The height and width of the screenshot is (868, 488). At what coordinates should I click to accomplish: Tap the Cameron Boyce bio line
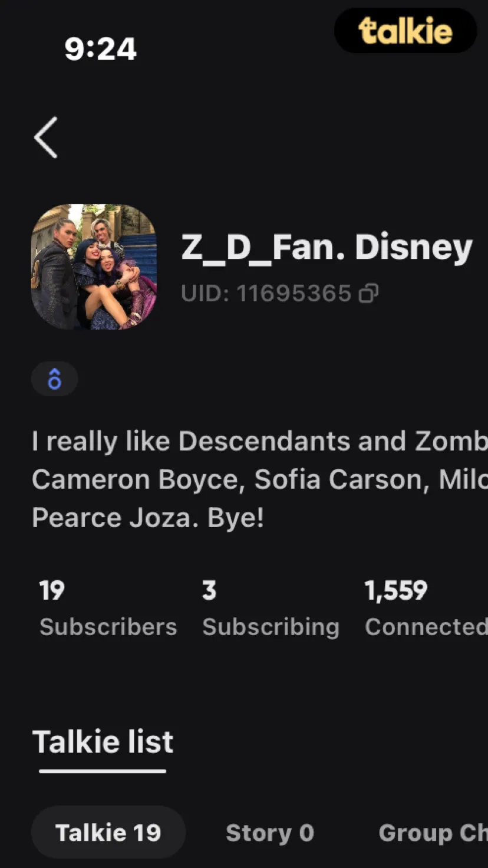click(260, 480)
